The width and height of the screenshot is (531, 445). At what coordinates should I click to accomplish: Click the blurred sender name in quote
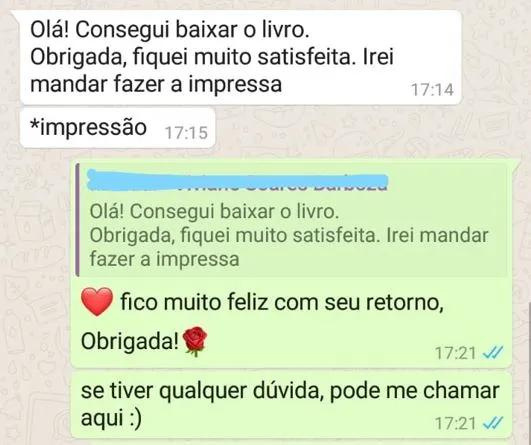[237, 181]
